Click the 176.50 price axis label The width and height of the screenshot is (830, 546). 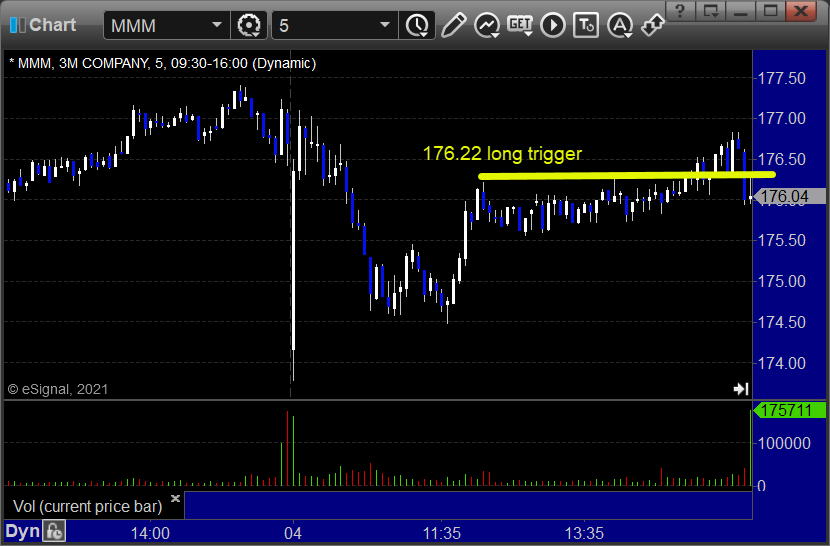pos(782,159)
